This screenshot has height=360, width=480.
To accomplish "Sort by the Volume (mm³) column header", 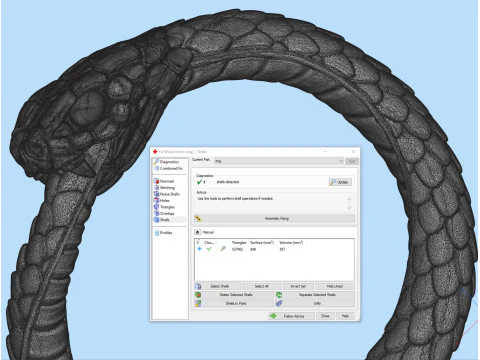I will (x=291, y=243).
